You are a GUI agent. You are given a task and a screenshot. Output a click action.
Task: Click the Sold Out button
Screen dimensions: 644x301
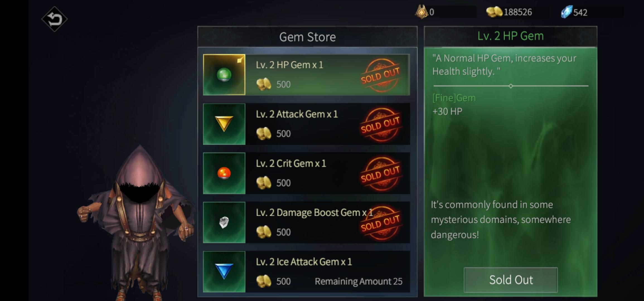point(511,280)
